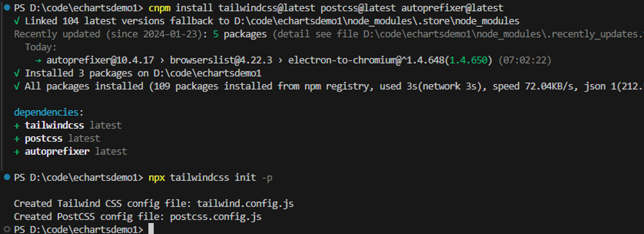
Task: Click the "dependencies:" heading text
Action: click(49, 112)
